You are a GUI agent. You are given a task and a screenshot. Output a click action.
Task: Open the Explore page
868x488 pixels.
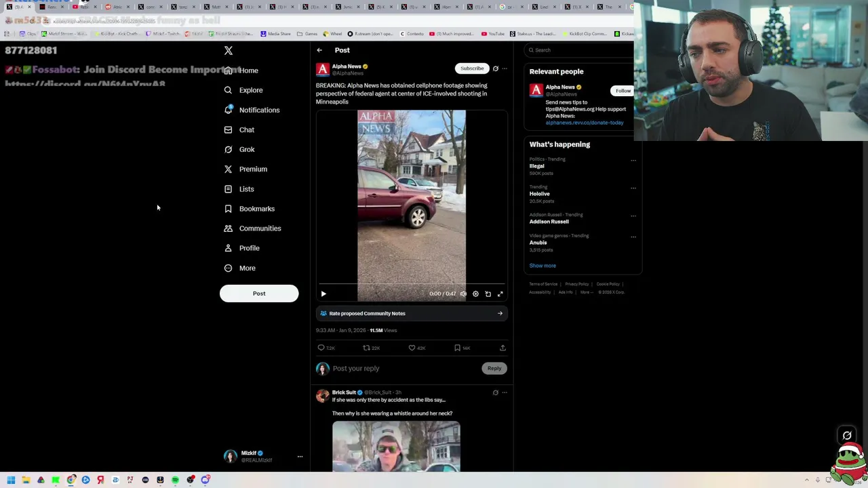pyautogui.click(x=243, y=90)
